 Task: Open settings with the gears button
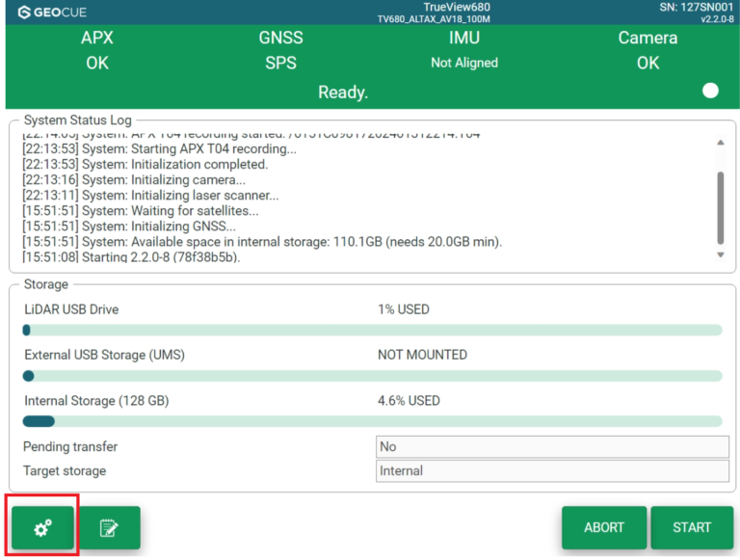tap(42, 527)
